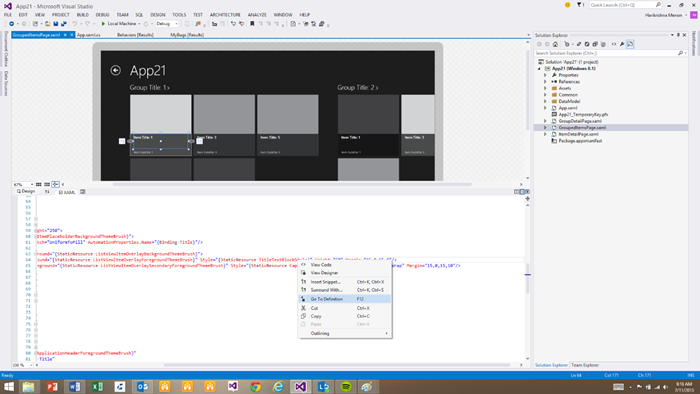Select Item Title 5 tile in designer
Viewport: 700px width, 394px height.
click(288, 125)
